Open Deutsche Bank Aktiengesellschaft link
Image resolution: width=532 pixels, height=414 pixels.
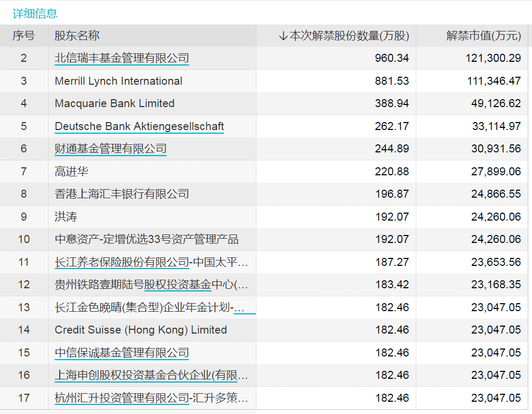tap(139, 126)
